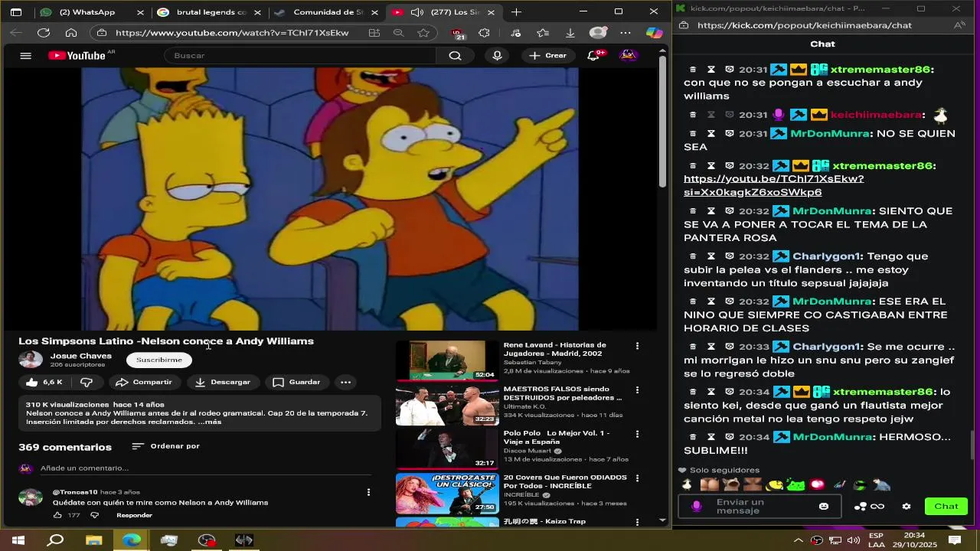Add this page to favorites (star)
This screenshot has width=980, height=551.
423,33
